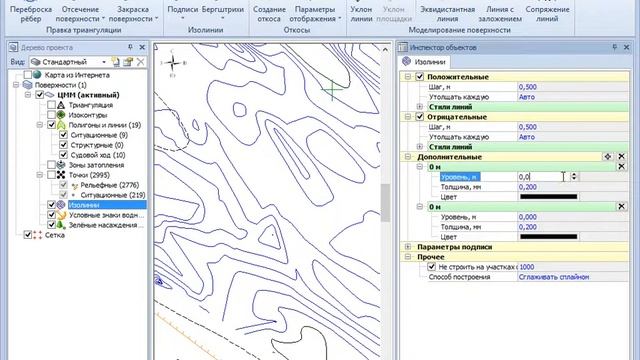Click the Полигоны и линии polygon icon
The height and width of the screenshot is (360, 640).
(x=61, y=125)
